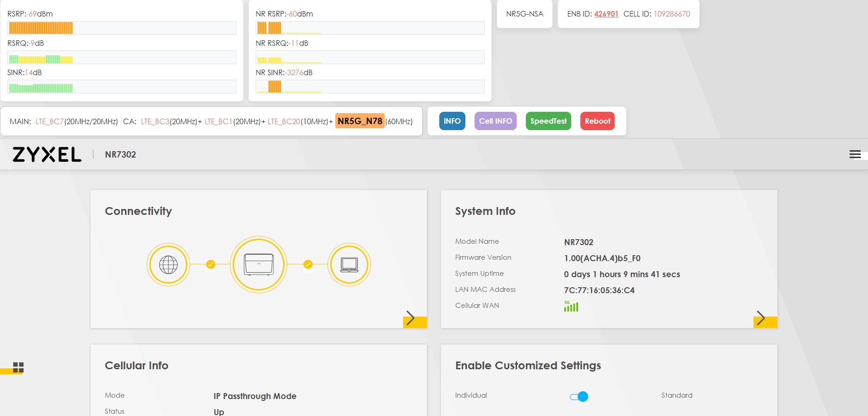Toggle the Individual customized settings switch

pyautogui.click(x=579, y=396)
